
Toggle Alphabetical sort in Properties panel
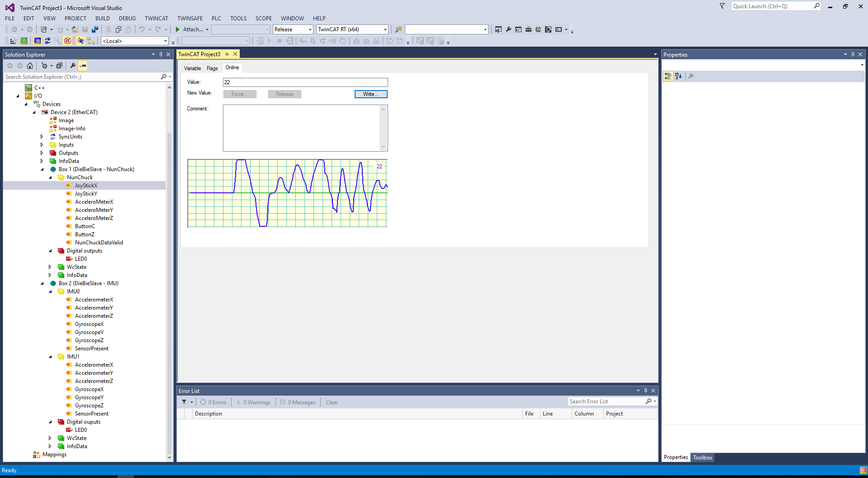coord(678,76)
